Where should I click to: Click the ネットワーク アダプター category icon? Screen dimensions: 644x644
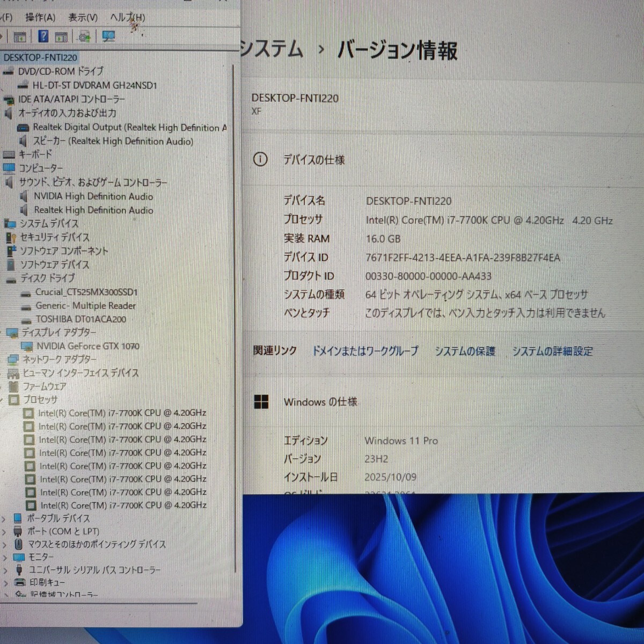[13, 360]
